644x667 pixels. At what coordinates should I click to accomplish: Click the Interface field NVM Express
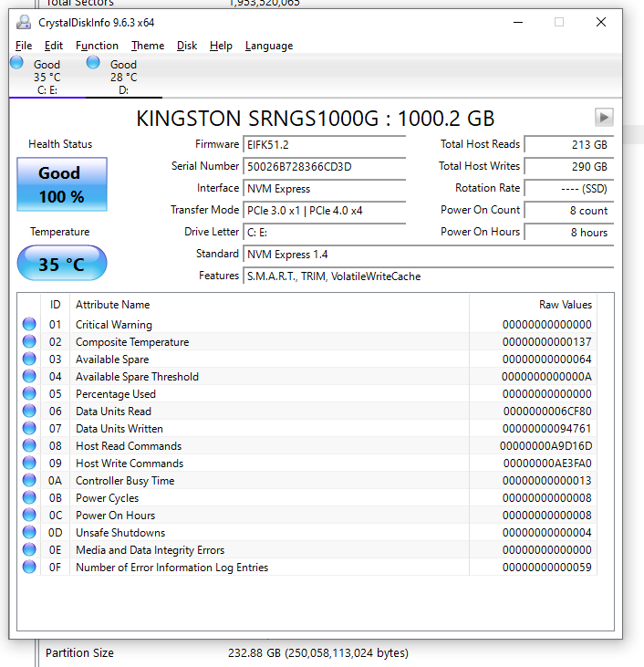[325, 189]
